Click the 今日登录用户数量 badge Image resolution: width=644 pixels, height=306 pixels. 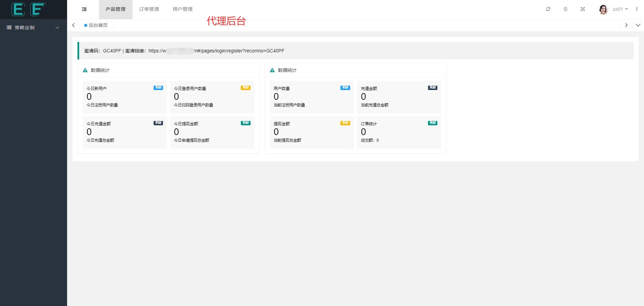246,88
